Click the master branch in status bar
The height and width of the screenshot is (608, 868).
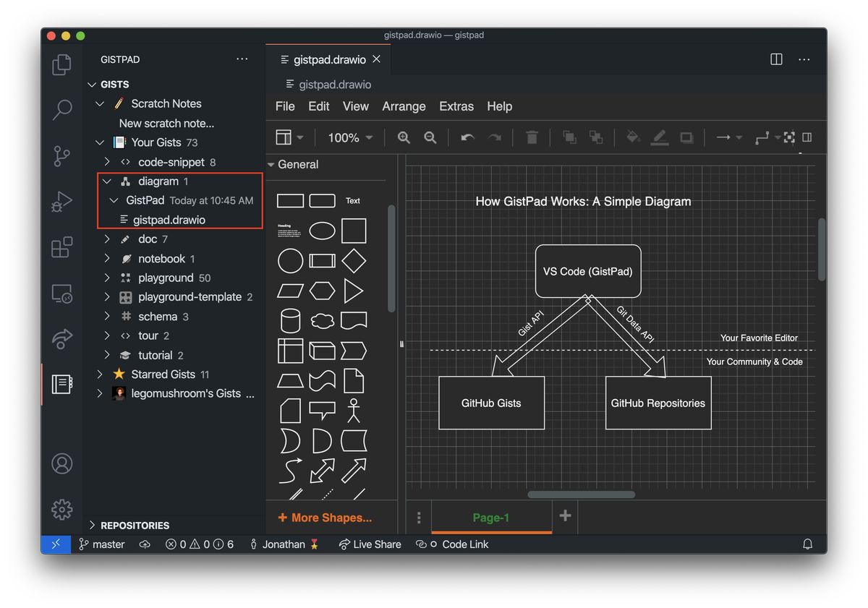click(x=102, y=544)
